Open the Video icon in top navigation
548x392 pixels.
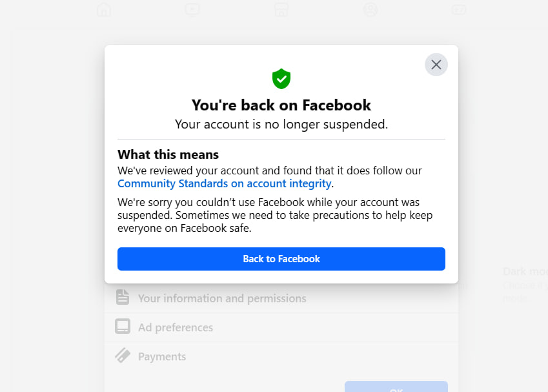(192, 10)
